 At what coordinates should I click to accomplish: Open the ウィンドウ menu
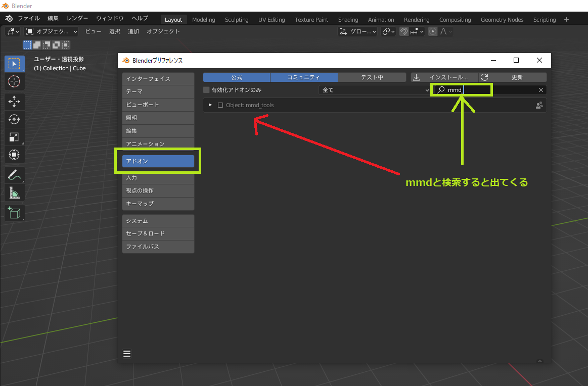pyautogui.click(x=110, y=18)
